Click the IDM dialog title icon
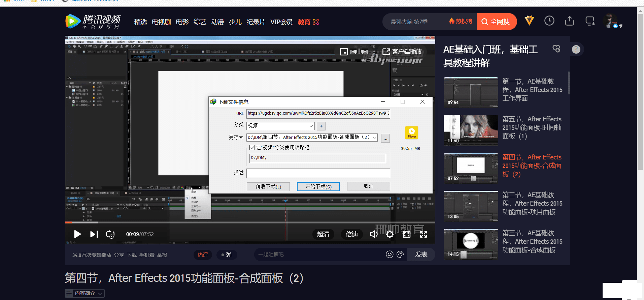Image resolution: width=644 pixels, height=300 pixels. pos(213,102)
